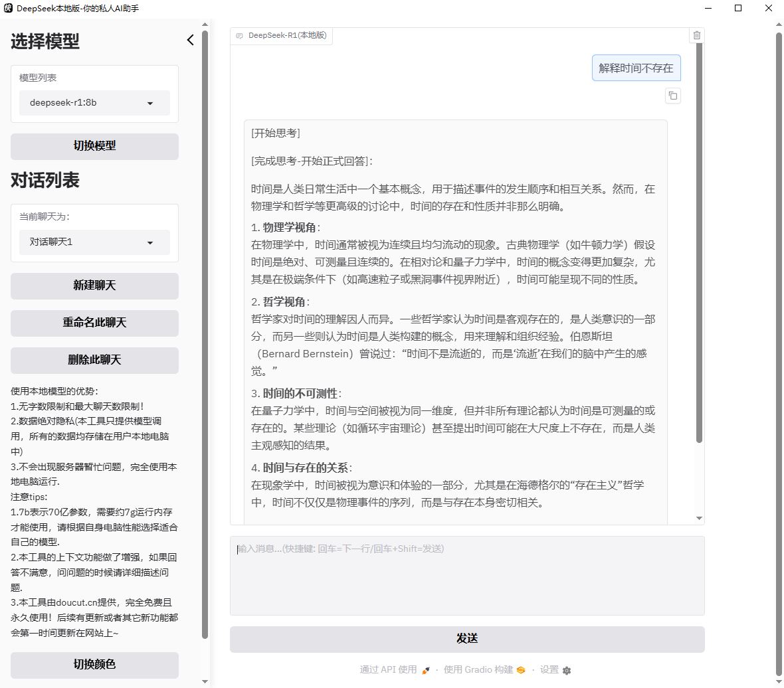Viewport: 784px width, 688px height.
Task: Click the 物理学视角 heading in the answer
Action: point(290,228)
